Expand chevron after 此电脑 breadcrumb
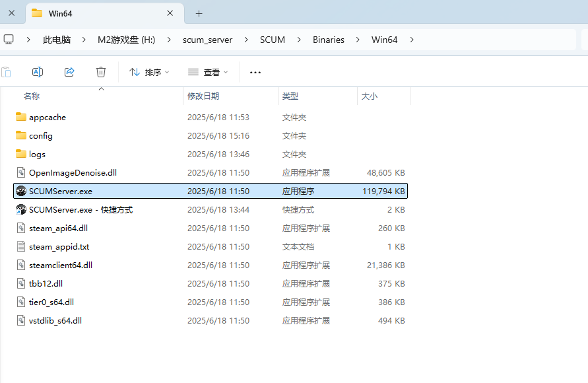This screenshot has width=588, height=383. tap(84, 40)
